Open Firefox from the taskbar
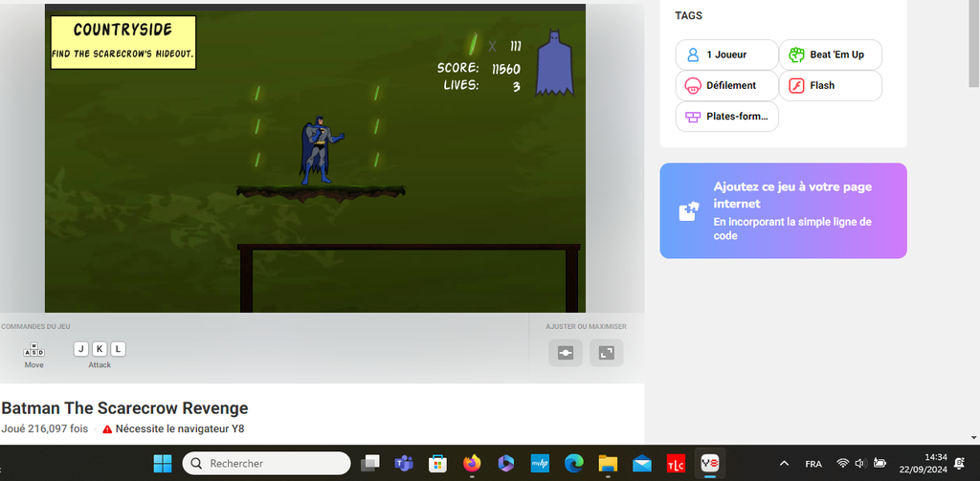The height and width of the screenshot is (481, 980). (471, 464)
